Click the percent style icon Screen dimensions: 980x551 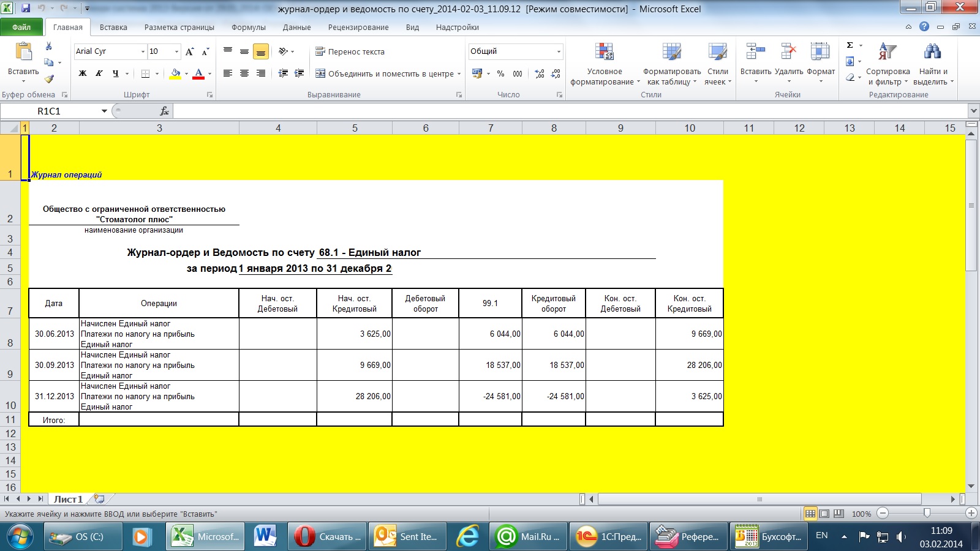tap(500, 73)
